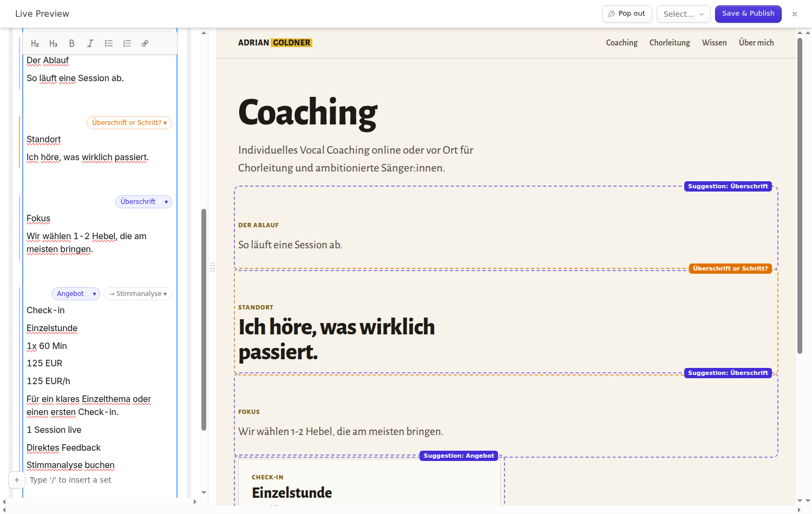Close the Live Preview panel

(x=795, y=14)
